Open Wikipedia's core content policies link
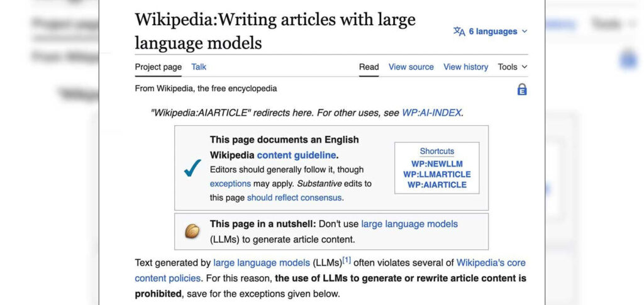Screen dimensions: 644x305 click(491, 263)
